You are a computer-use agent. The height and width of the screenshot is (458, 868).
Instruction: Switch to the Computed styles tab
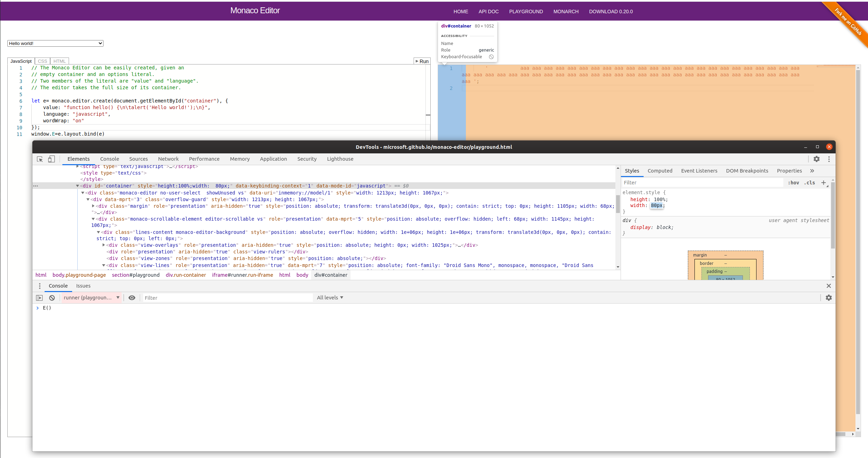pos(660,171)
